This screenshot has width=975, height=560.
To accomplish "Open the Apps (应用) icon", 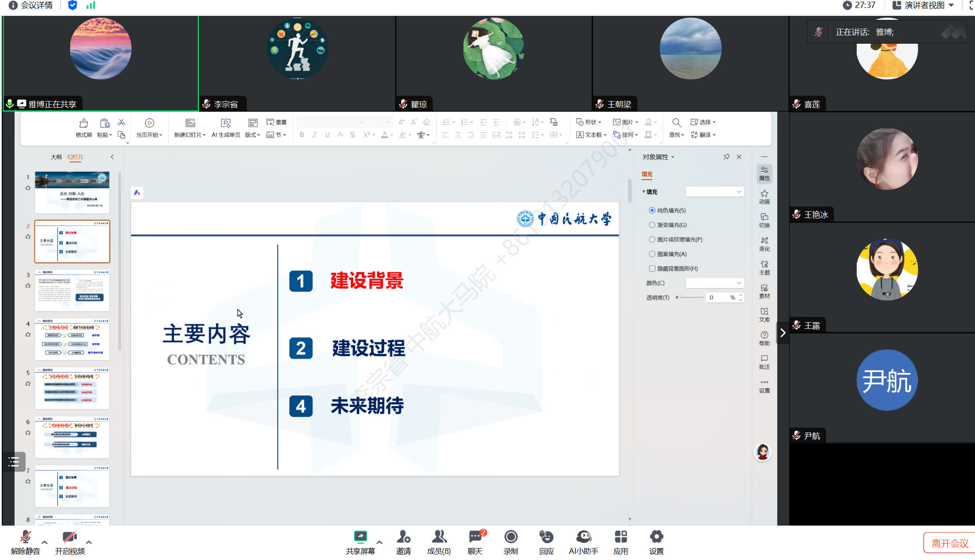I will [x=621, y=537].
